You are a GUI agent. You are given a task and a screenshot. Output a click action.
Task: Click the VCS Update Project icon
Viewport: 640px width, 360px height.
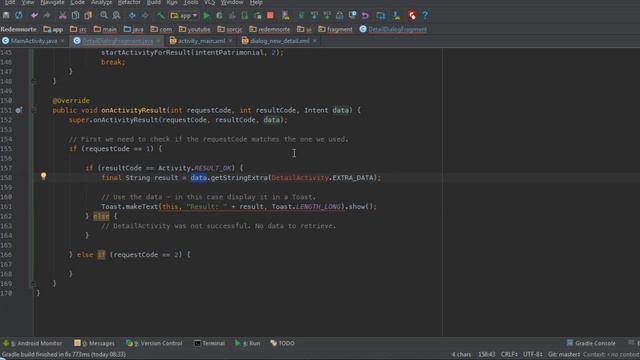[314, 16]
